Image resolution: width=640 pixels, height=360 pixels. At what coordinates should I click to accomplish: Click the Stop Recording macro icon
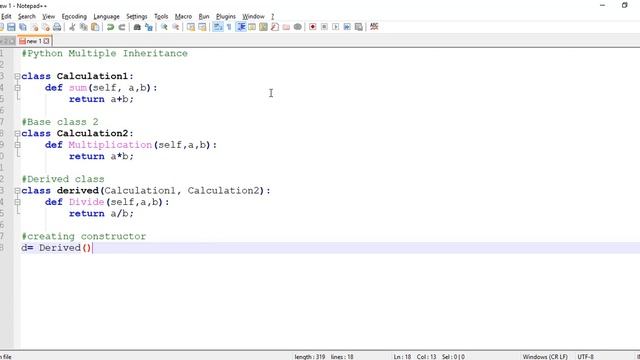324,27
